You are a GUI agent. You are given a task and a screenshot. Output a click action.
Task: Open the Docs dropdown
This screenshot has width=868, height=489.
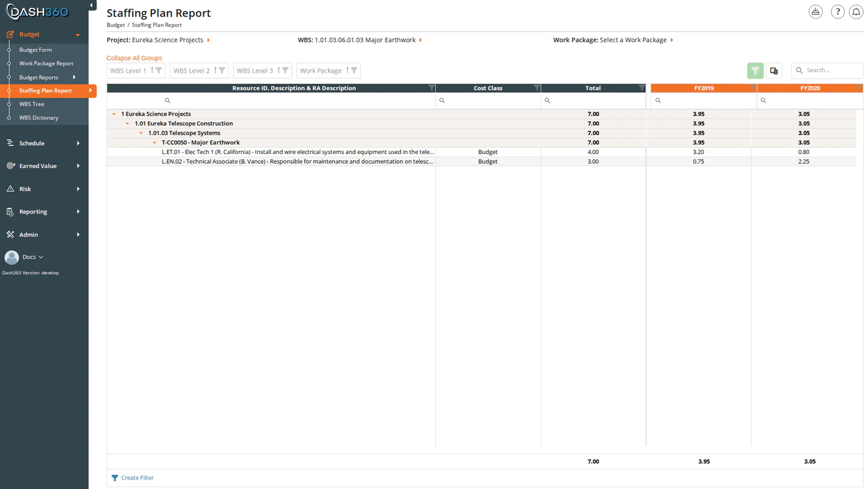click(29, 256)
